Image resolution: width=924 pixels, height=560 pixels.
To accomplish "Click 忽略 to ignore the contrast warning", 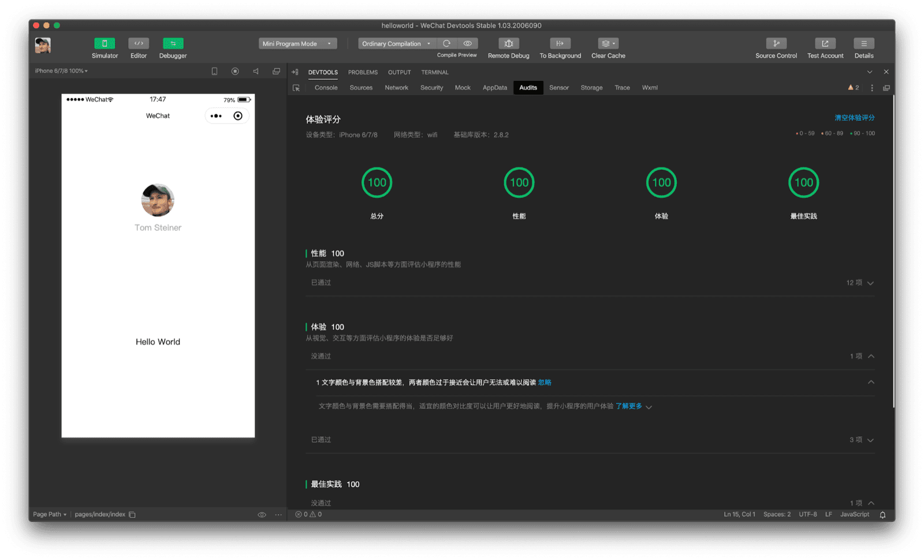I will pos(544,382).
